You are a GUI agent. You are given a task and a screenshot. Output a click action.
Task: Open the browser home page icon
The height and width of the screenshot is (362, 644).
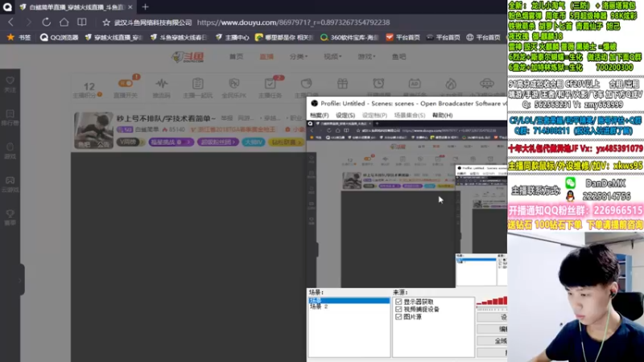64,23
